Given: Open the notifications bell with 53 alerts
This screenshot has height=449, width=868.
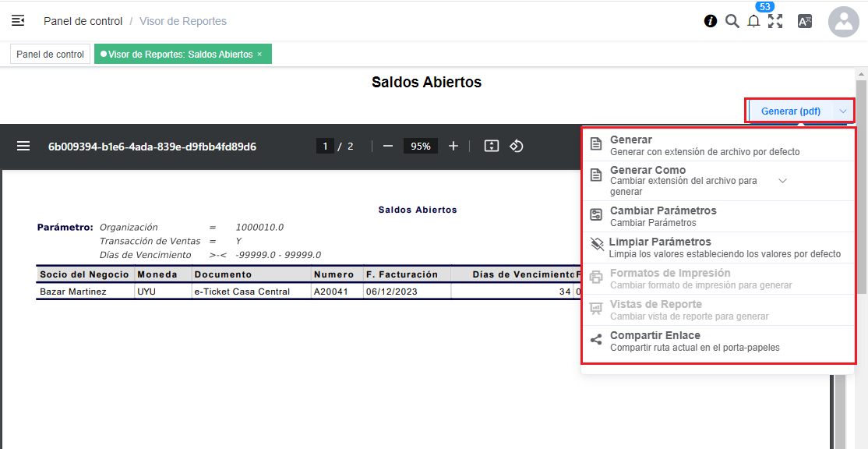Looking at the screenshot, I should (753, 21).
